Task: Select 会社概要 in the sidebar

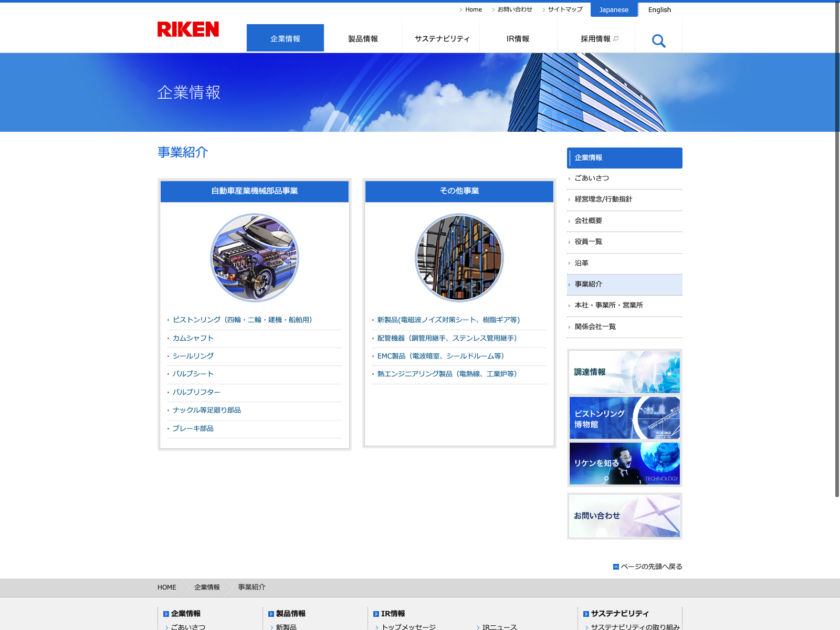Action: pyautogui.click(x=589, y=221)
